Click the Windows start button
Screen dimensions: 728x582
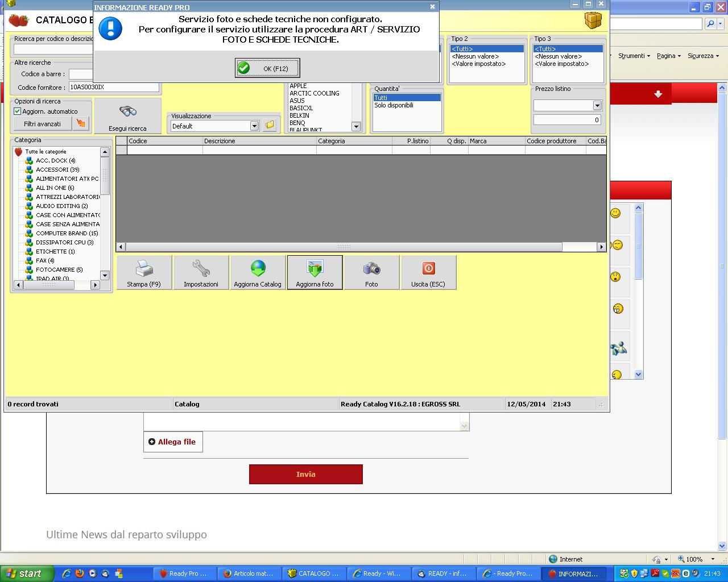27,573
